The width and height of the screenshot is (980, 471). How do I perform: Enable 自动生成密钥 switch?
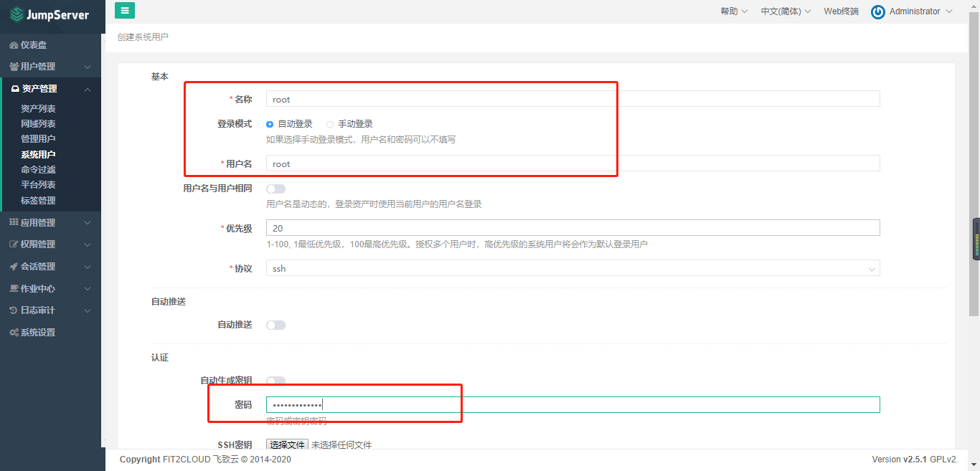coord(275,381)
